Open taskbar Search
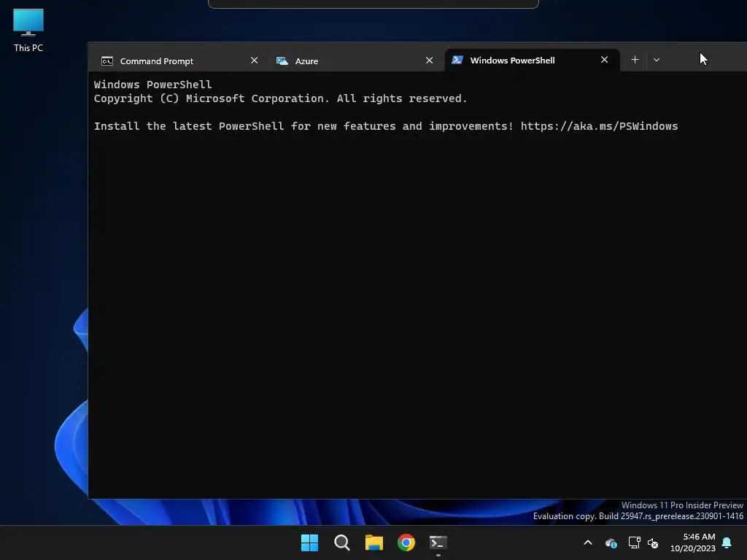Viewport: 747px width, 560px height. click(x=341, y=542)
